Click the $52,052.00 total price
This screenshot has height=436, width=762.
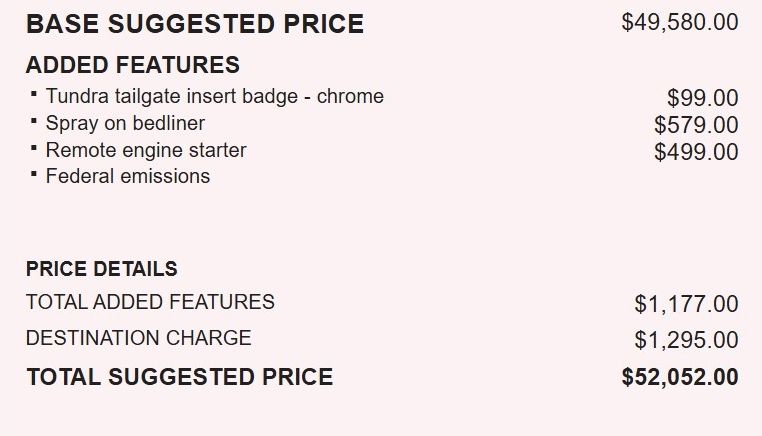pyautogui.click(x=679, y=377)
